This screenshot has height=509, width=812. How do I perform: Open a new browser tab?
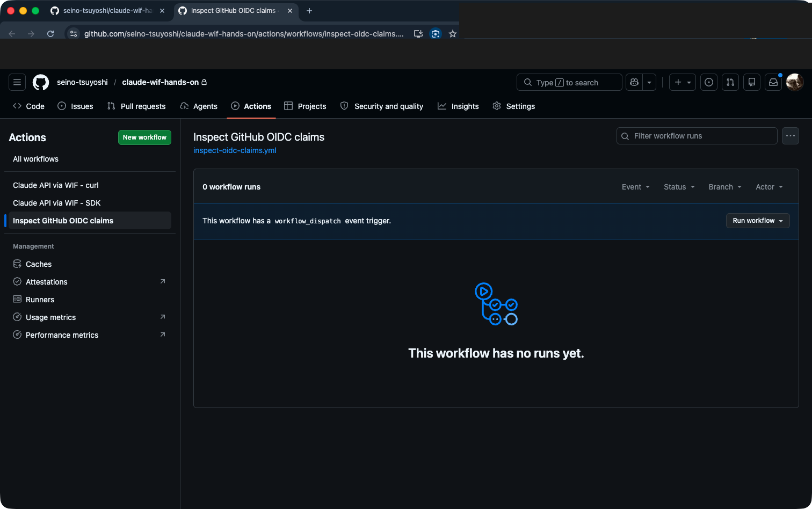(309, 11)
